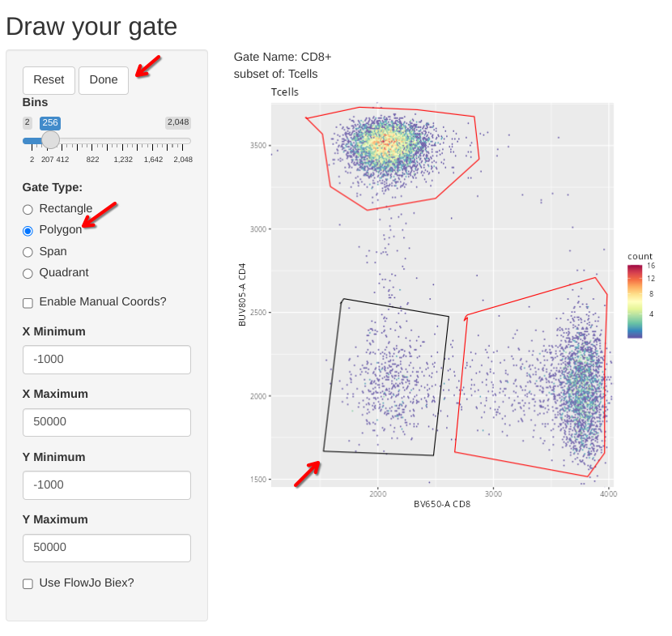
Task: Click the Bins slider handle
Action: 50,140
